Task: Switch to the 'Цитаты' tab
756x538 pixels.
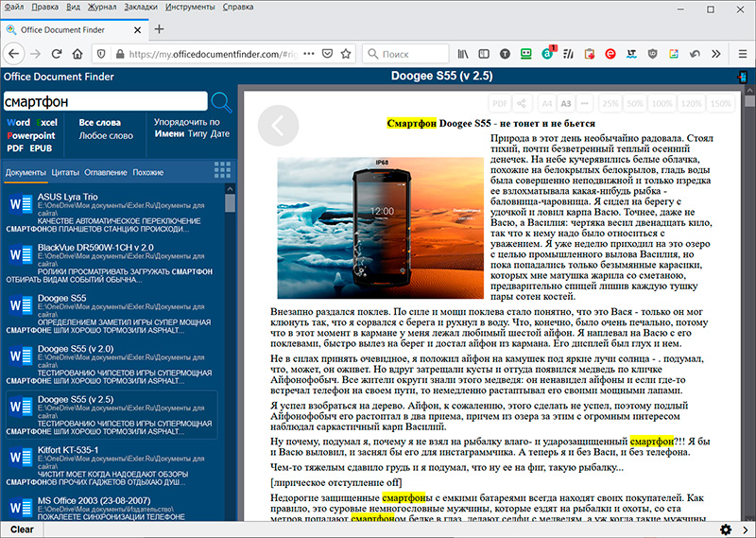Action: point(65,172)
